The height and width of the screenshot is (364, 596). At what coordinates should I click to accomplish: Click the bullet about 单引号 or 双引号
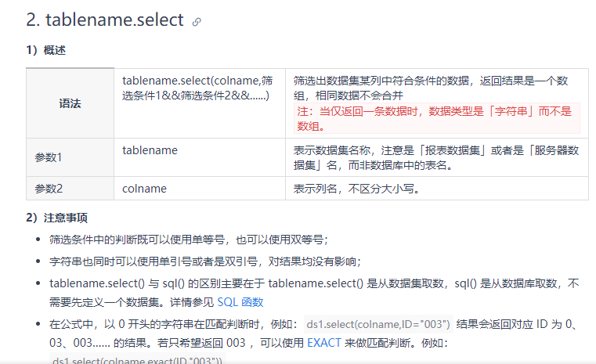(204, 261)
